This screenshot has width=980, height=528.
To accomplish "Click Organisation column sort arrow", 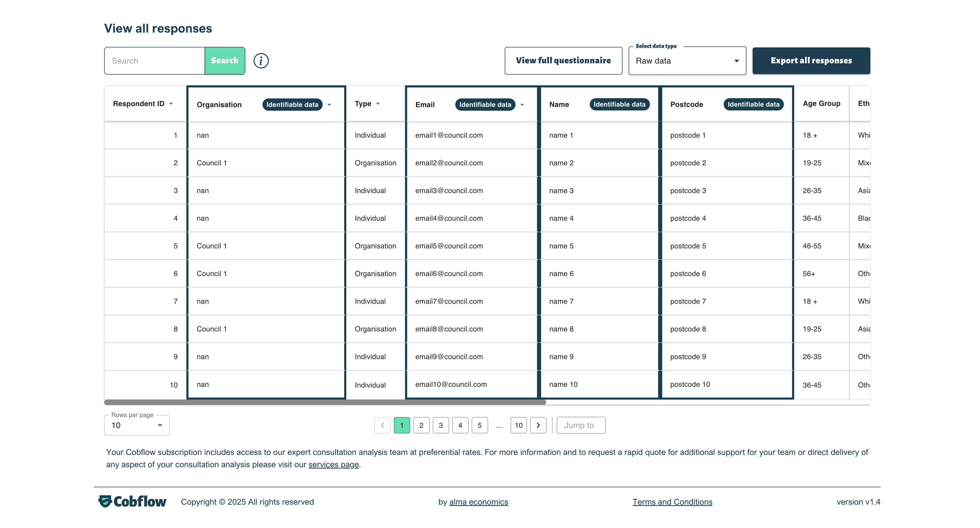I will click(330, 105).
